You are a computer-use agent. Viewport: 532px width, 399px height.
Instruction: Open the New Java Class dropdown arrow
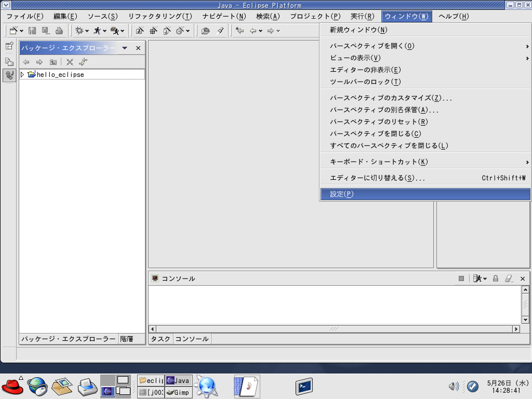click(x=188, y=31)
